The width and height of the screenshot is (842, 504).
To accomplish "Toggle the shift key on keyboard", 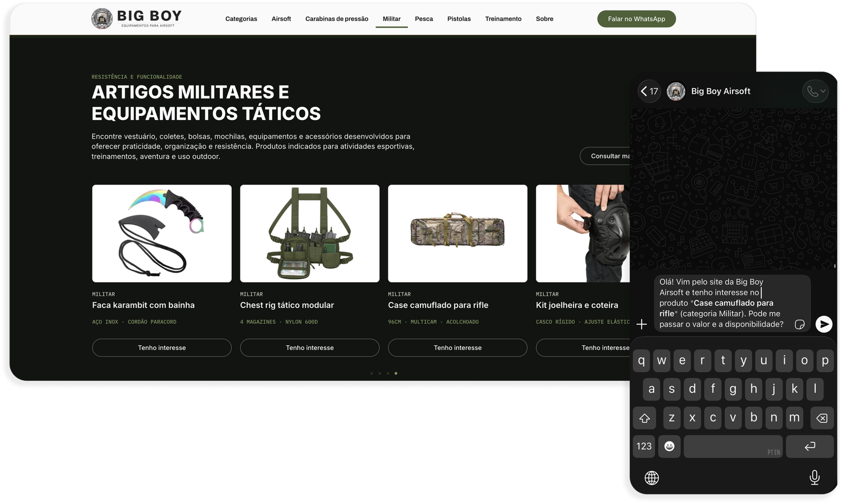I will pyautogui.click(x=645, y=418).
